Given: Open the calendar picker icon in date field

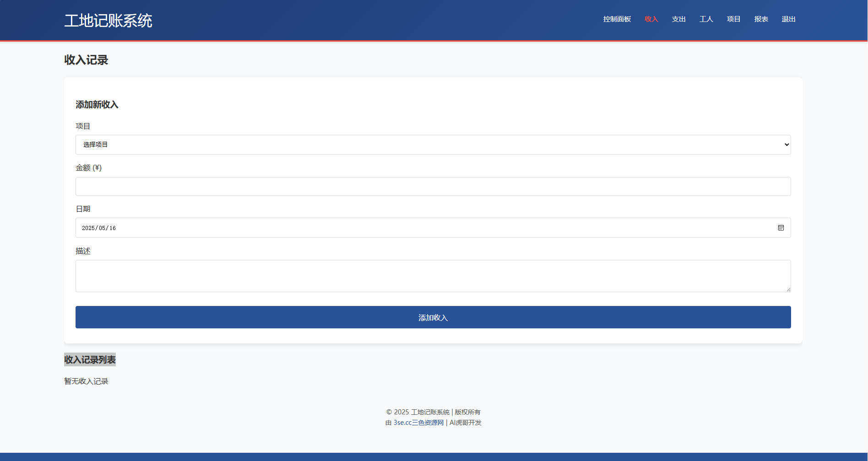Looking at the screenshot, I should [781, 228].
